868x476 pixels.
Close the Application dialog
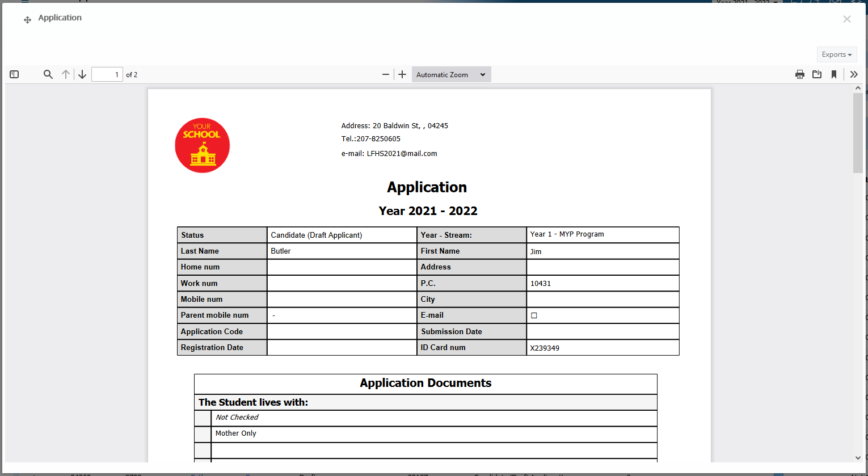(x=847, y=19)
